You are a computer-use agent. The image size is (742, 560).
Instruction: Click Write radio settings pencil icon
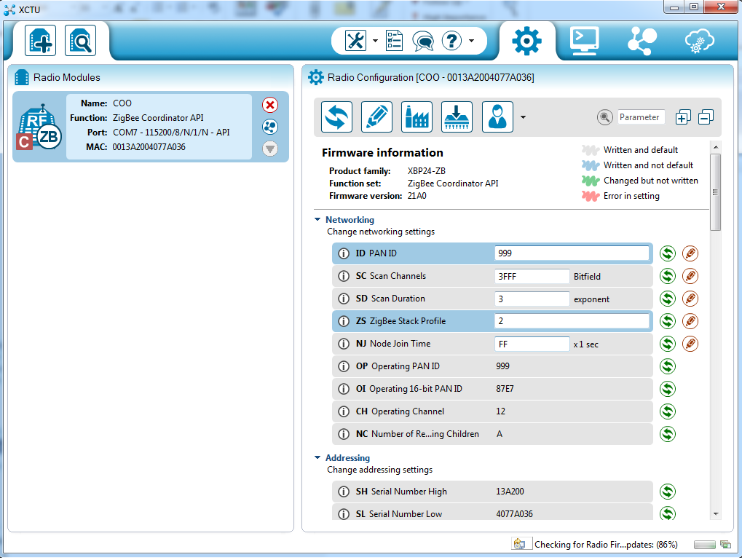(376, 117)
